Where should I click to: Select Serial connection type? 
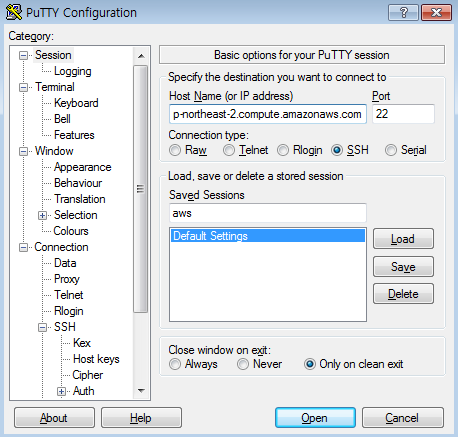coord(391,150)
